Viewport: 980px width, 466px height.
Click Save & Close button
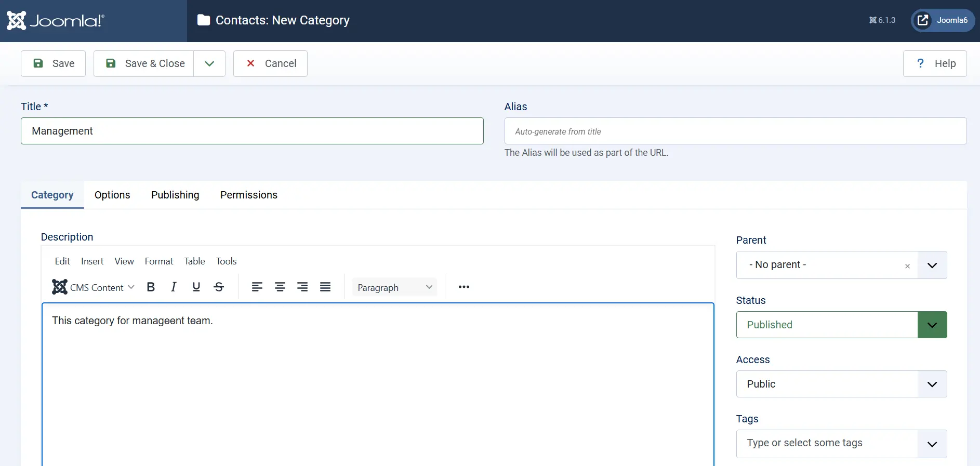(144, 63)
